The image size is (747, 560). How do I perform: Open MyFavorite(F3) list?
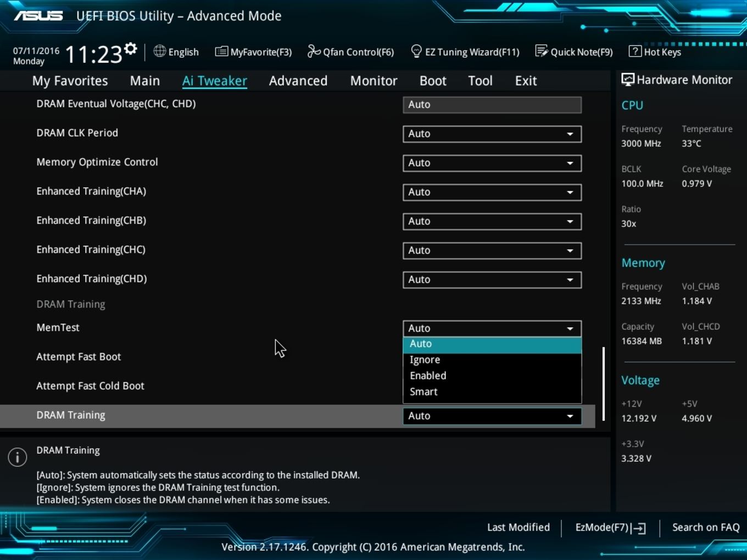click(x=253, y=52)
